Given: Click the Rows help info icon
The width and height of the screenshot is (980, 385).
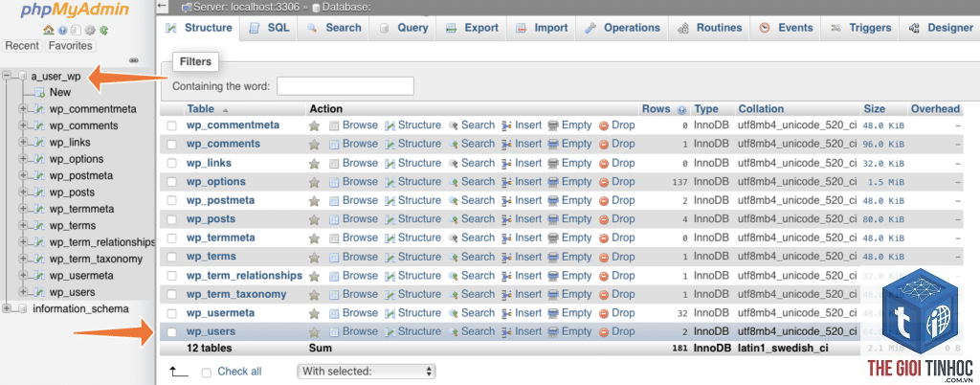Looking at the screenshot, I should (x=681, y=109).
